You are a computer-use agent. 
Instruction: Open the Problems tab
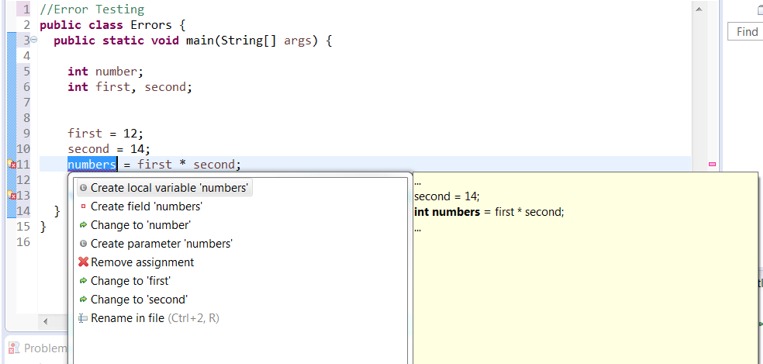pyautogui.click(x=37, y=348)
